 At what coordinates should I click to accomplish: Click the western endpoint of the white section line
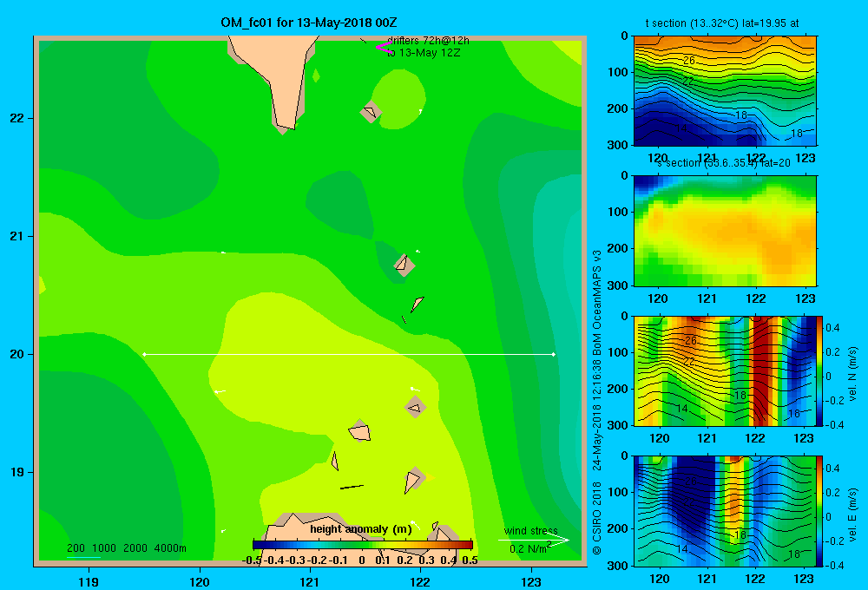pyautogui.click(x=144, y=354)
